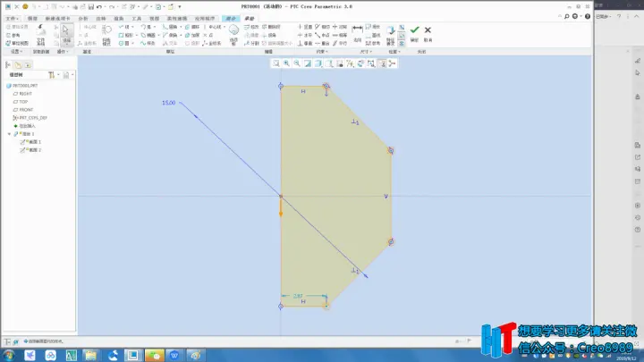The image size is (644, 362).
Task: Click Zoom In magnifier in graphics toolbar
Action: click(x=286, y=63)
